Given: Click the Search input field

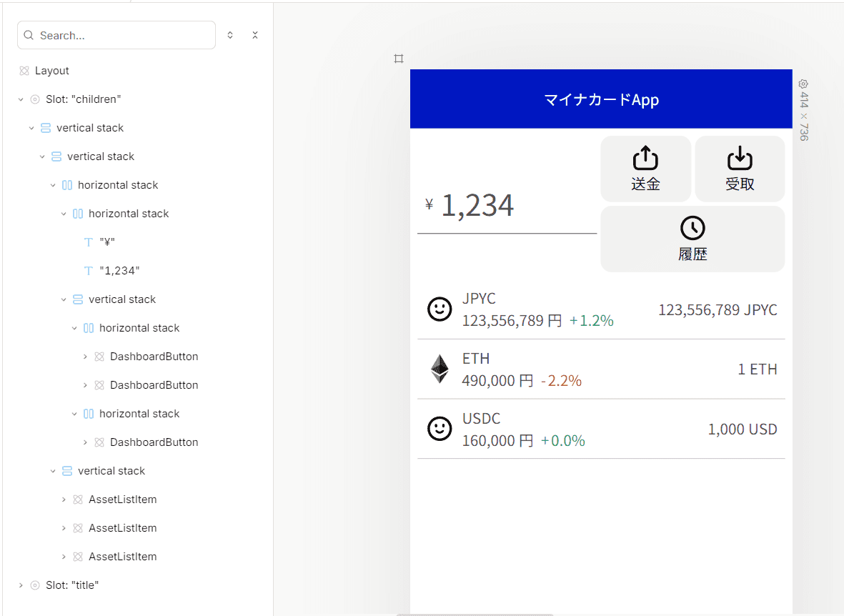Looking at the screenshot, I should pos(116,35).
